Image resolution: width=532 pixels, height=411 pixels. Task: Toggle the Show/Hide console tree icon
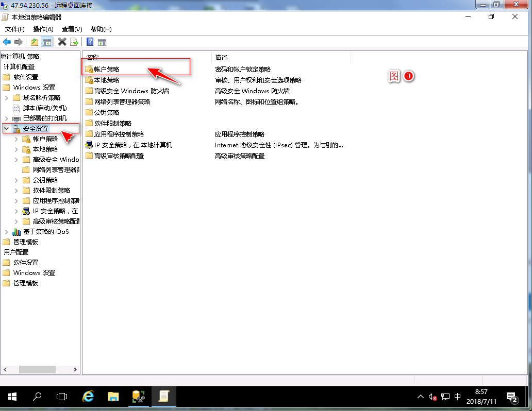click(46, 42)
